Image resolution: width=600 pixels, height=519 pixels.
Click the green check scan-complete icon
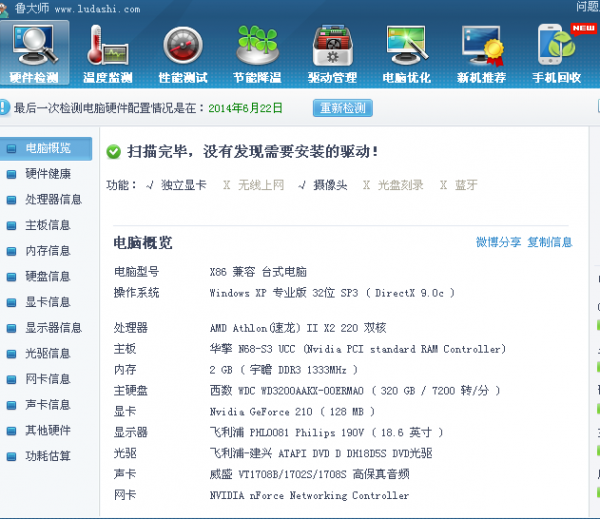113,152
